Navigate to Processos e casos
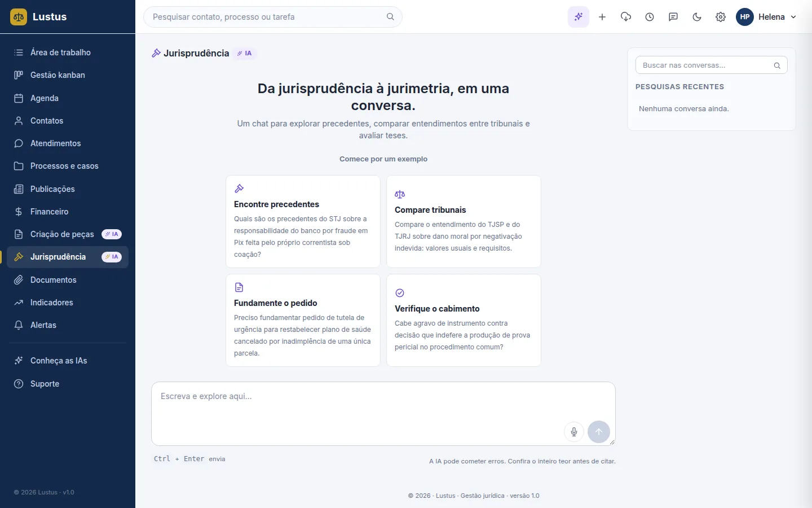Viewport: 812px width, 508px height. 68,166
